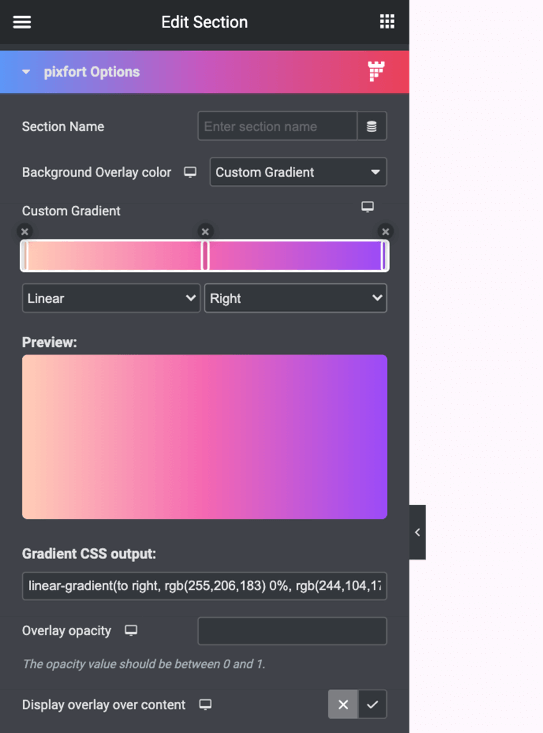Open dynamic tags for Section Name

click(372, 126)
